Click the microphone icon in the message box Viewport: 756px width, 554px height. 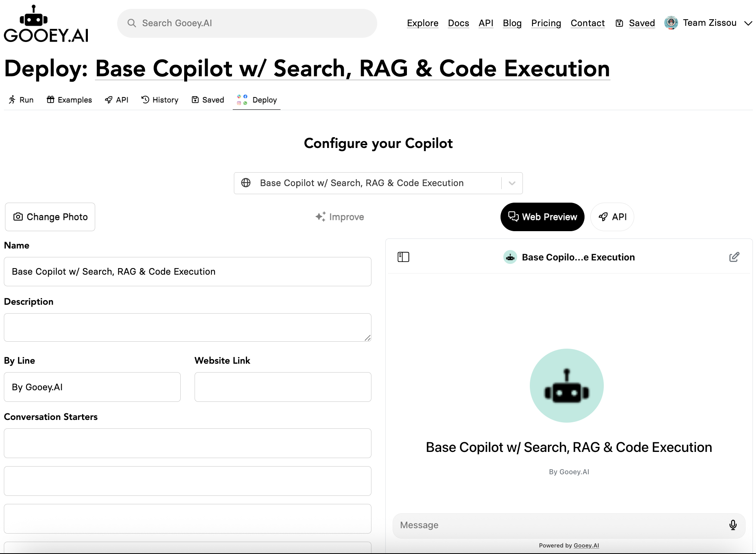[733, 525]
